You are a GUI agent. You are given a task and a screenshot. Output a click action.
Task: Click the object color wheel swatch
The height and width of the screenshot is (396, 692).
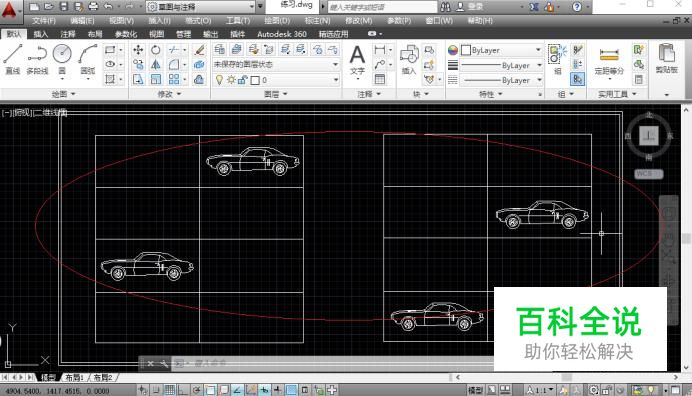pyautogui.click(x=453, y=50)
